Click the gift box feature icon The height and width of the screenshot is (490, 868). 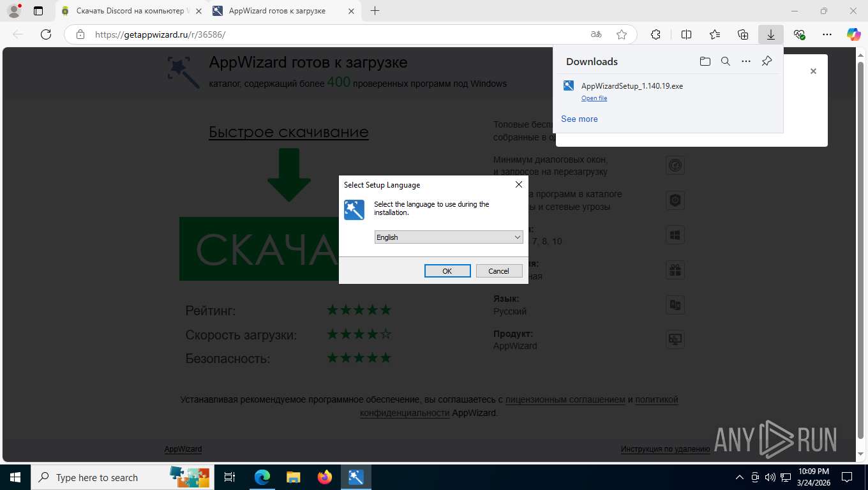(x=675, y=270)
